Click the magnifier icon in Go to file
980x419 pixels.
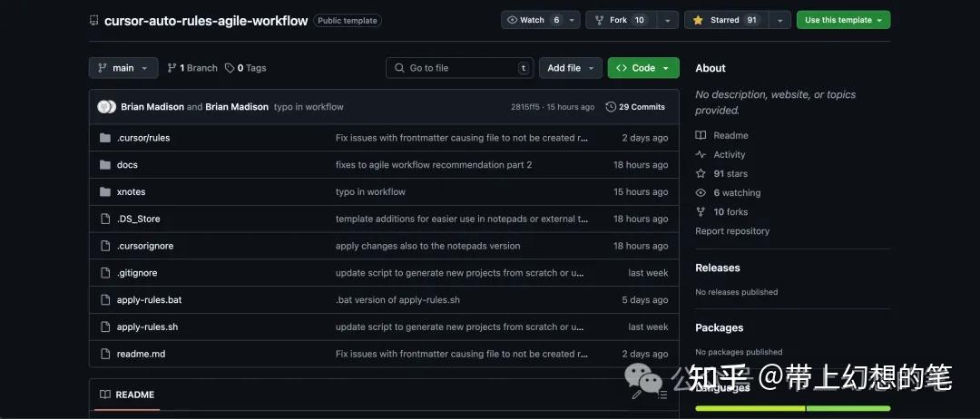coord(398,68)
